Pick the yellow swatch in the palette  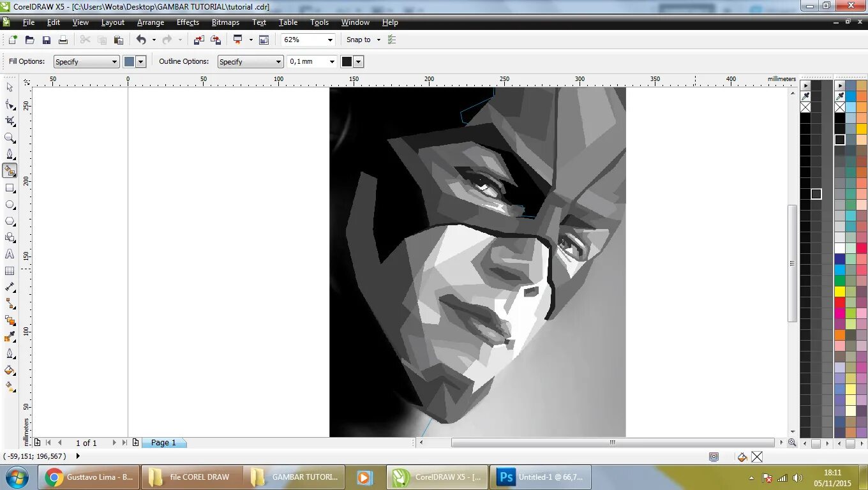[840, 292]
